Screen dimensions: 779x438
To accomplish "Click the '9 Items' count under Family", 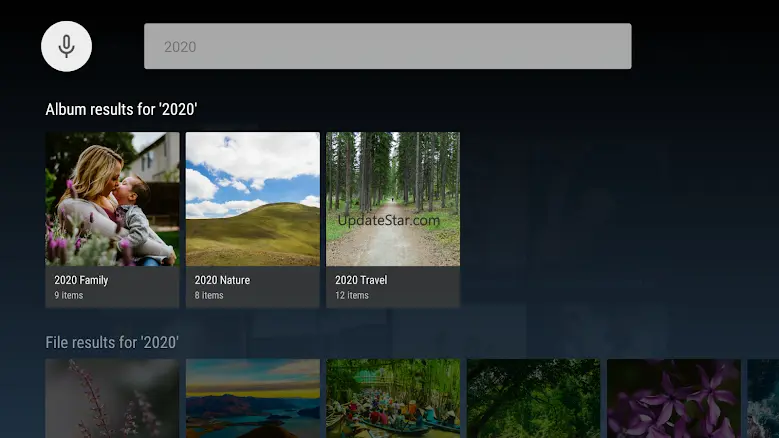I will [x=69, y=296].
